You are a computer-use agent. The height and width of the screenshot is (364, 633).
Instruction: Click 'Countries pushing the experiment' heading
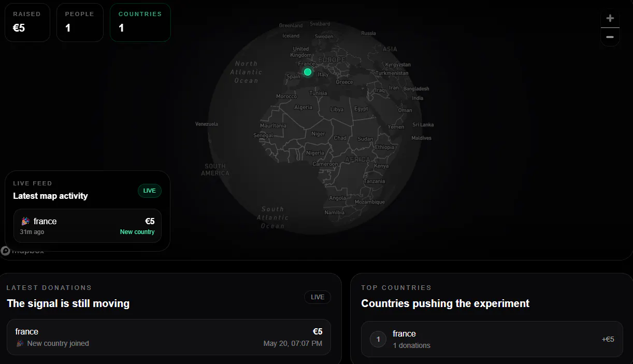(445, 303)
